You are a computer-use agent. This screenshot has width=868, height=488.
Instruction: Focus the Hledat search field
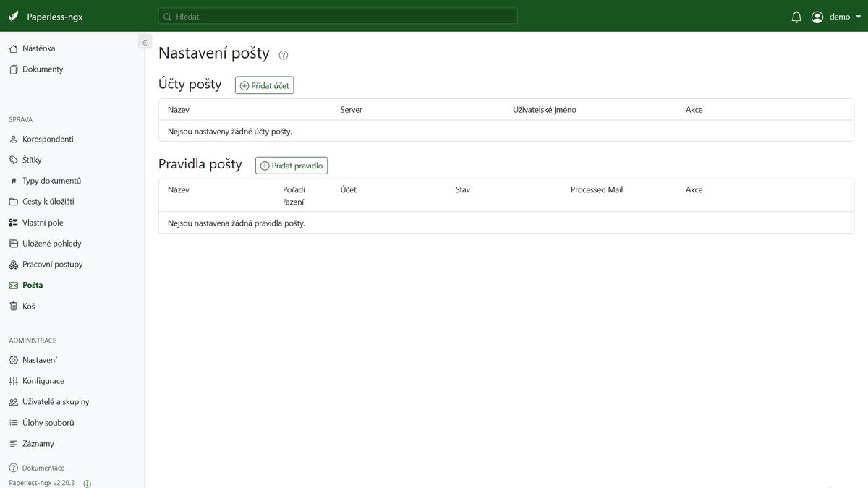(338, 16)
